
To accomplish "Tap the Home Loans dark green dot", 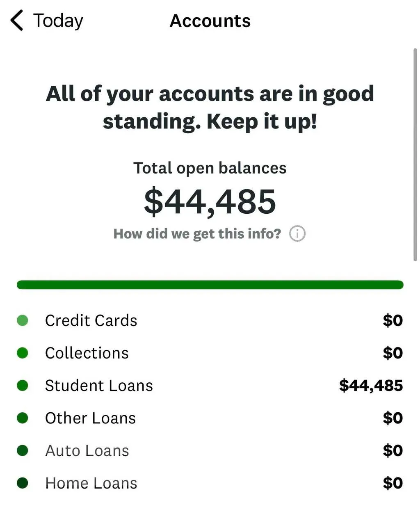I will 23,483.
